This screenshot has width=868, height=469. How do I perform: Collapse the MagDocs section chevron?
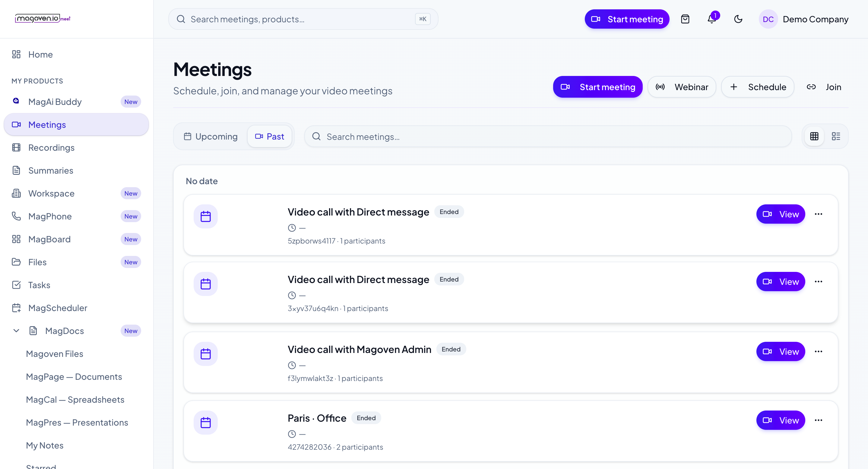pos(16,331)
